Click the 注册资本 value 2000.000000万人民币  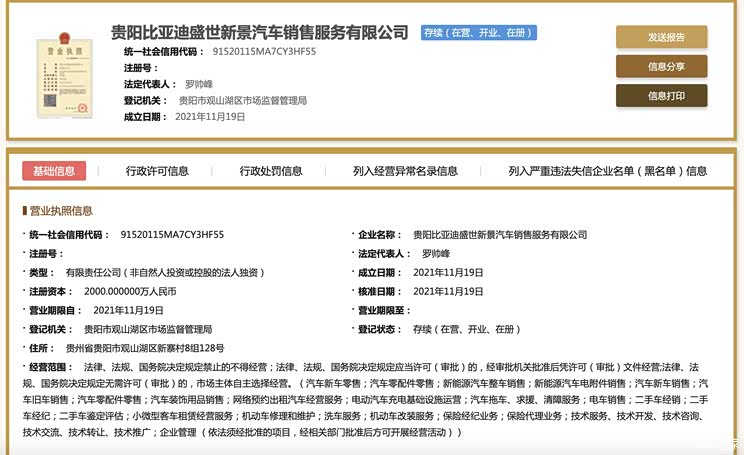click(130, 291)
